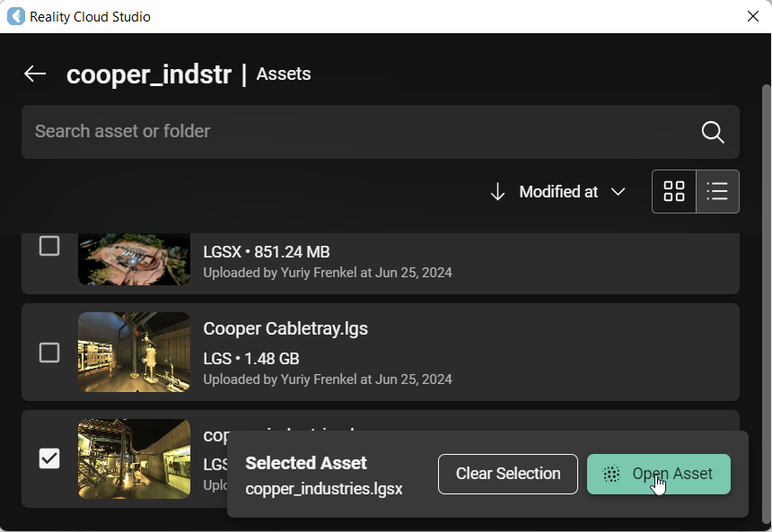Click the copper_industries asset thumbnail
The image size is (772, 532).
pyautogui.click(x=134, y=458)
